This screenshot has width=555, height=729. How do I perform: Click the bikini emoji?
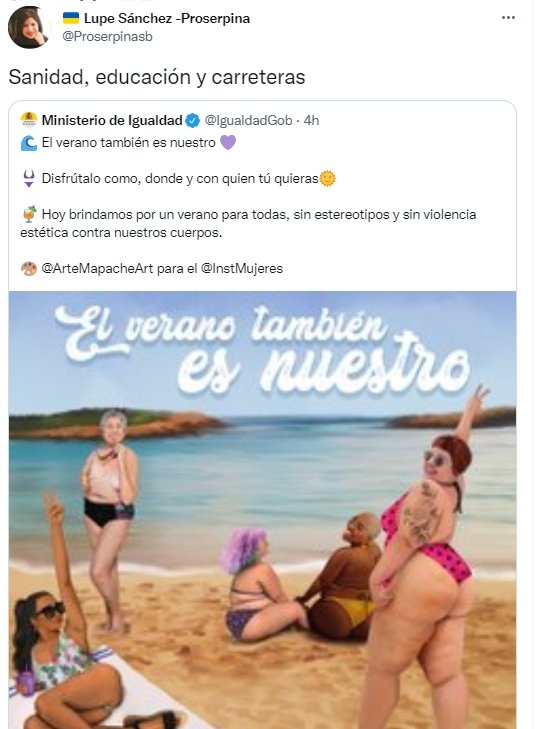[29, 179]
